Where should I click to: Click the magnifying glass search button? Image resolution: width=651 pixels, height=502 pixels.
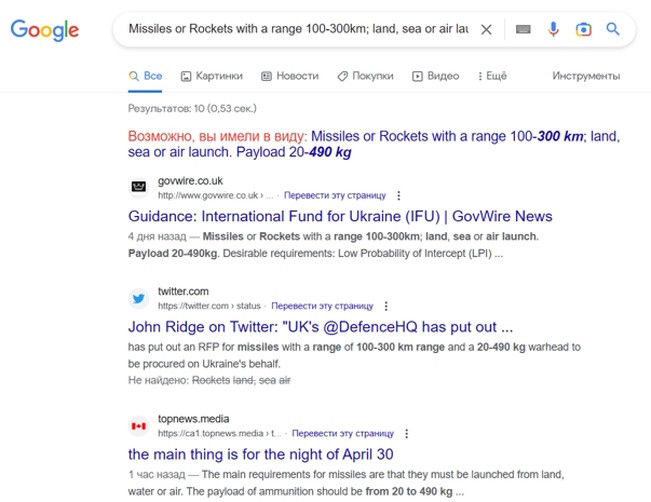(x=613, y=30)
